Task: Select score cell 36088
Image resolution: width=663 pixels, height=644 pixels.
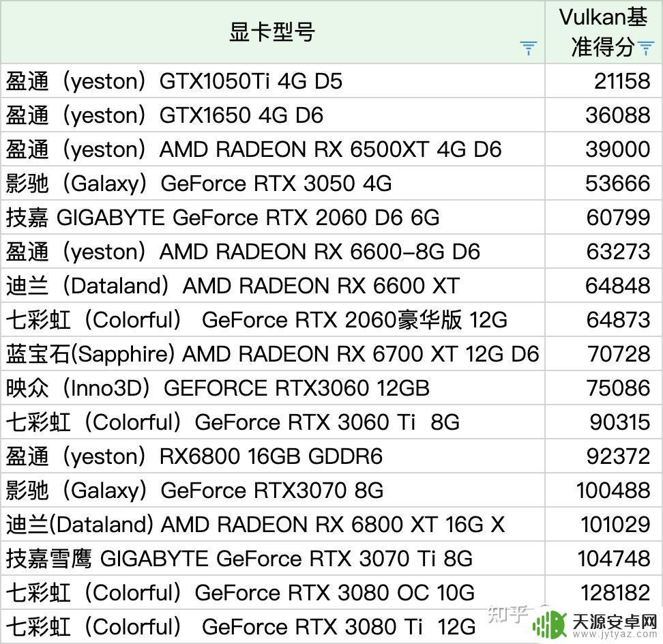Action: click(x=604, y=115)
